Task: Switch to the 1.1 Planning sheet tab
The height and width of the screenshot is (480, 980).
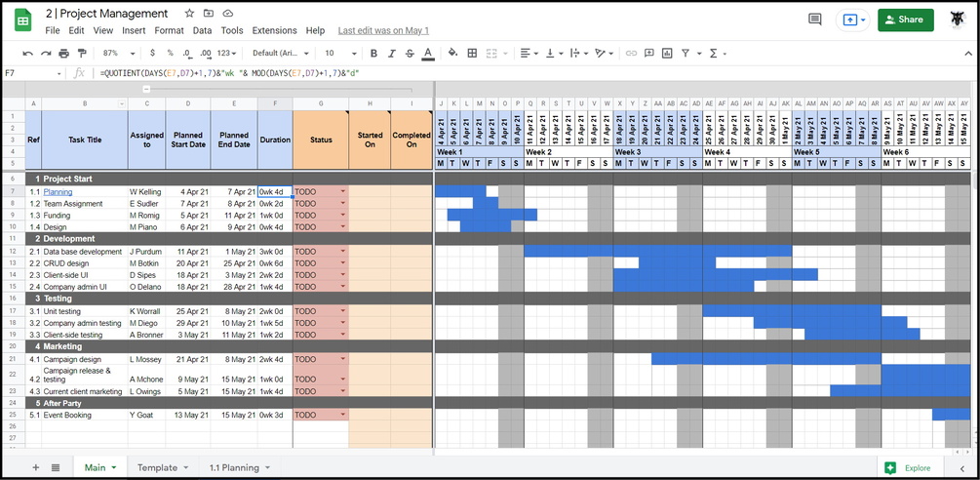Action: tap(239, 467)
